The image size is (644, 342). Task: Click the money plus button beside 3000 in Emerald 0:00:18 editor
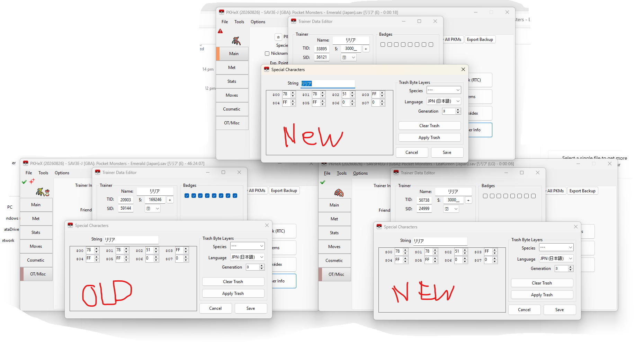click(366, 49)
